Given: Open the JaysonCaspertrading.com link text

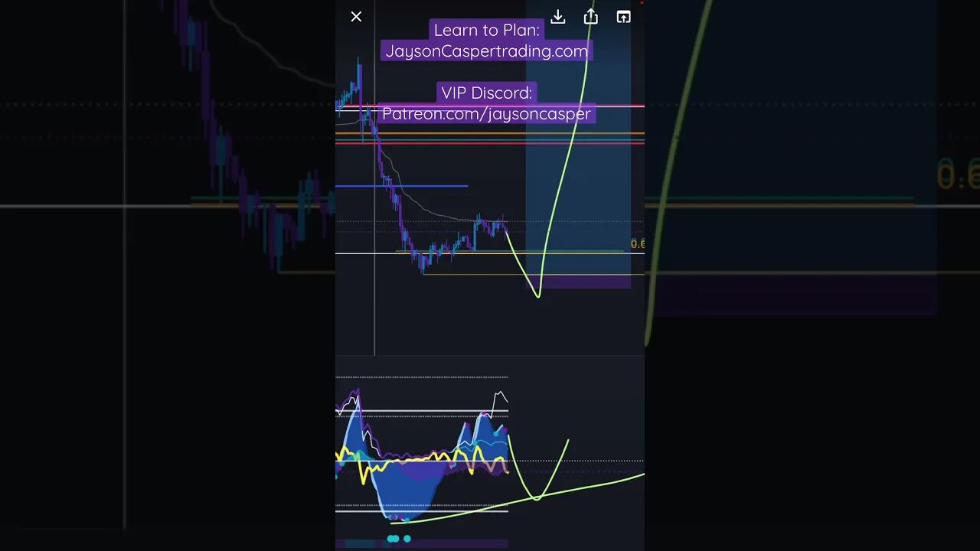Looking at the screenshot, I should click(487, 51).
